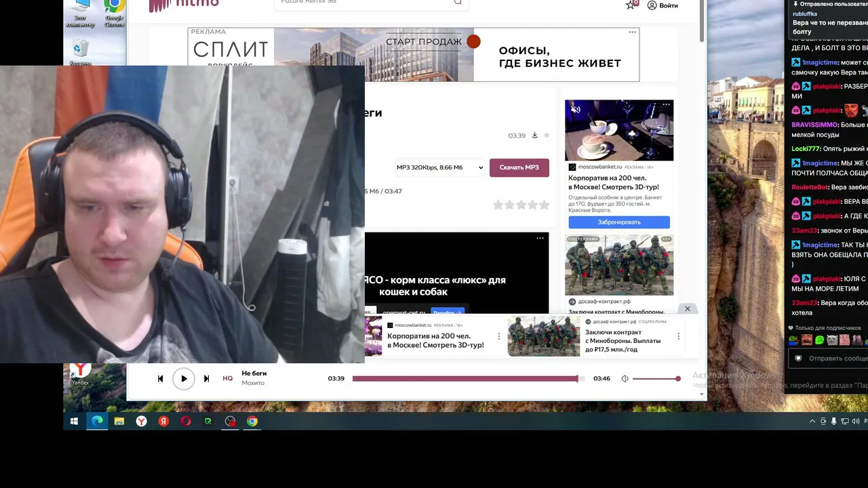Open the favorites star icon in header
868x488 pixels.
click(x=632, y=4)
